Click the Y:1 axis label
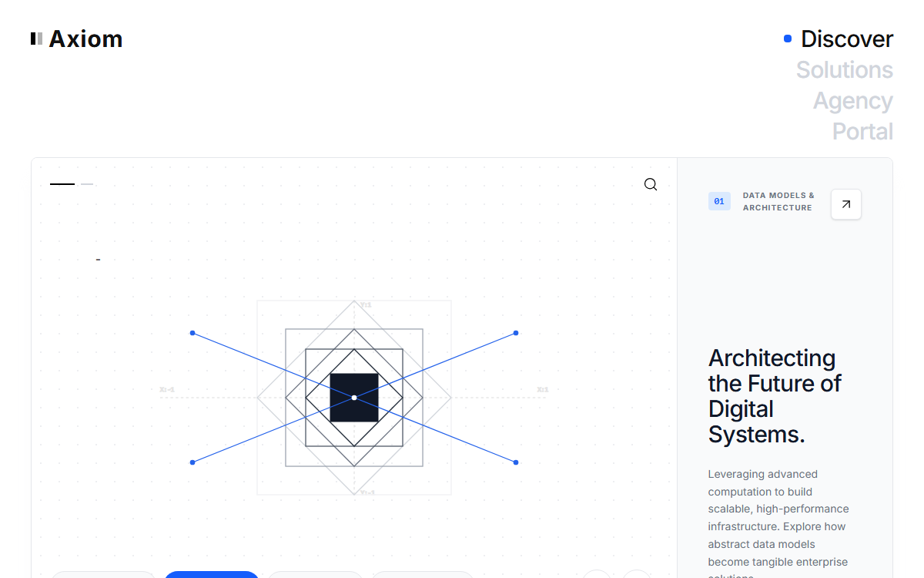The width and height of the screenshot is (924, 578). coord(366,305)
